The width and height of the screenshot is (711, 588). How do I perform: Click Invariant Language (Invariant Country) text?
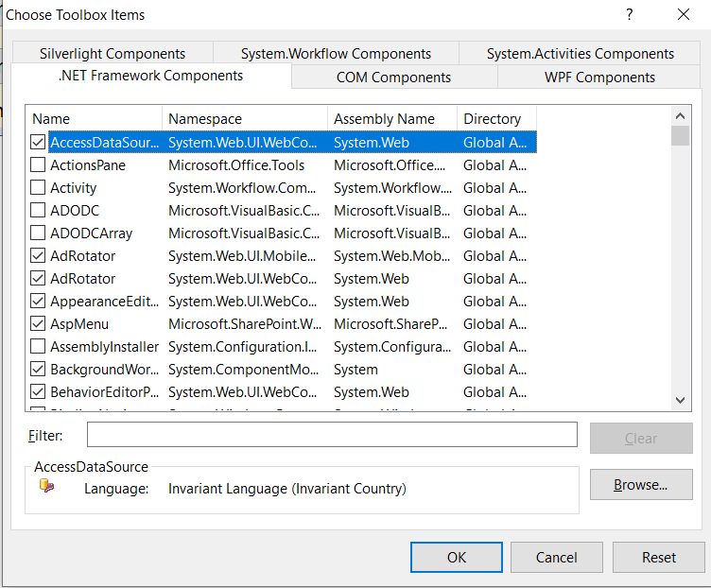point(287,488)
